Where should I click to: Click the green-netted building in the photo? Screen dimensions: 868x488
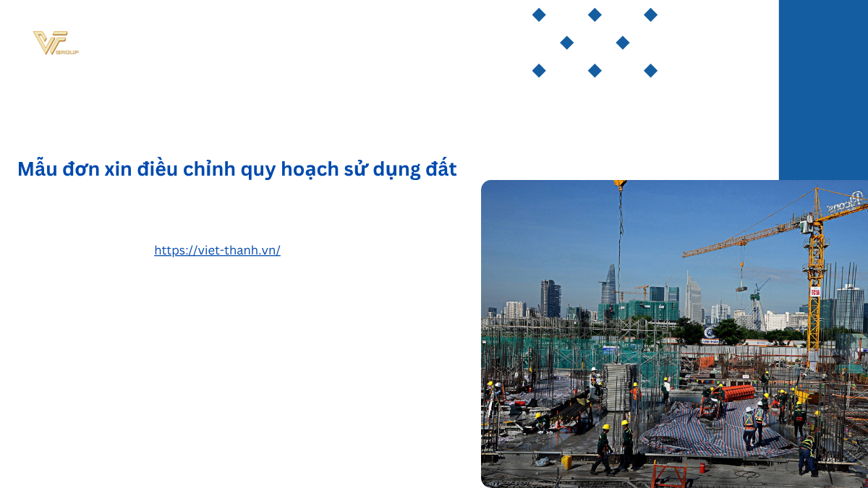point(638,311)
